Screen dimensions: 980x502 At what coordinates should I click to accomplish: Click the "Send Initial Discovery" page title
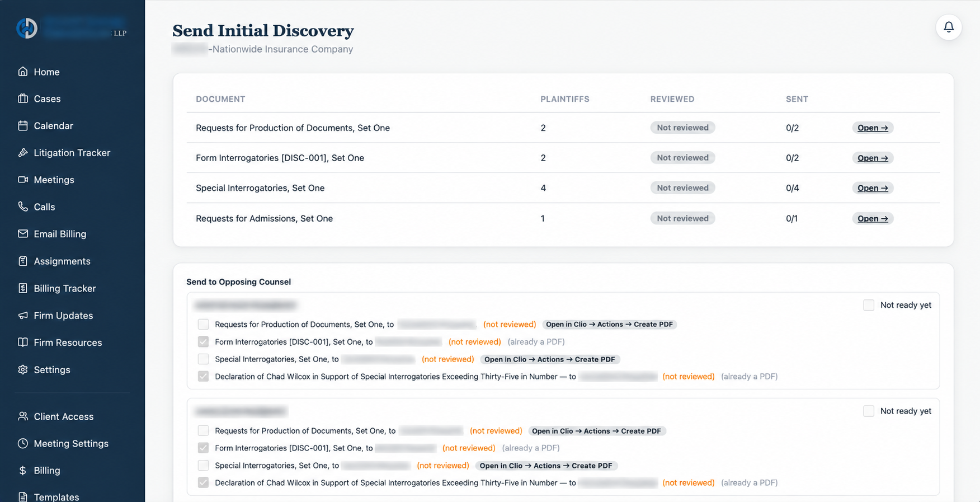click(x=263, y=30)
